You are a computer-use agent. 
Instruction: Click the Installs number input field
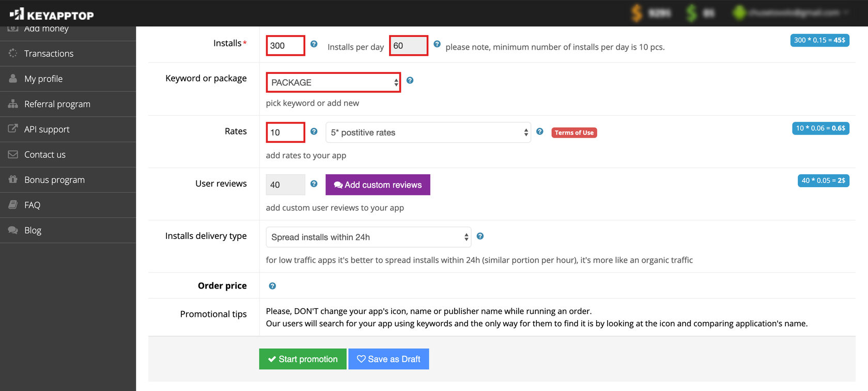point(285,46)
